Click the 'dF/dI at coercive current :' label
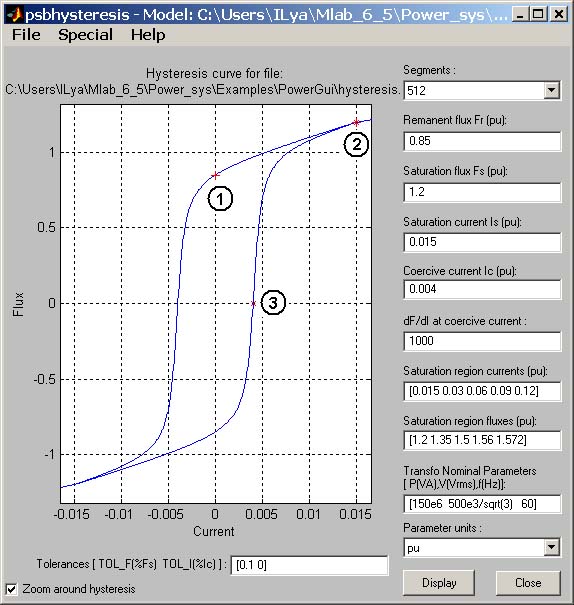Screen dimensions: 574x605 tap(465, 321)
